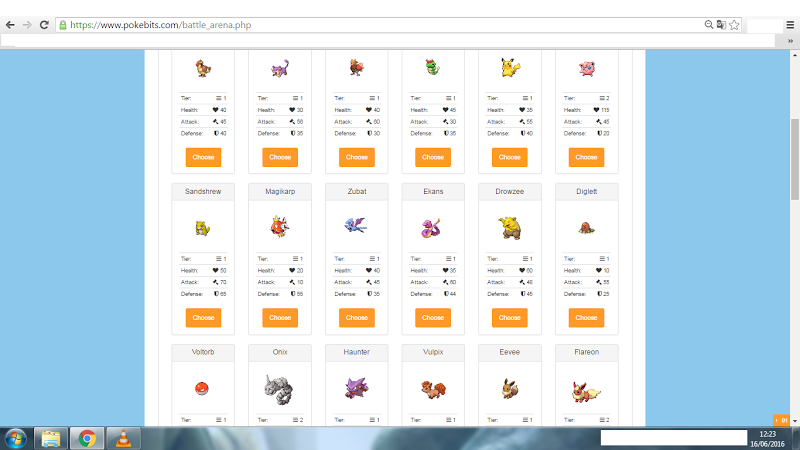Screen dimensions: 800x450
Task: Open the Chrome hamburger menu
Action: point(790,25)
